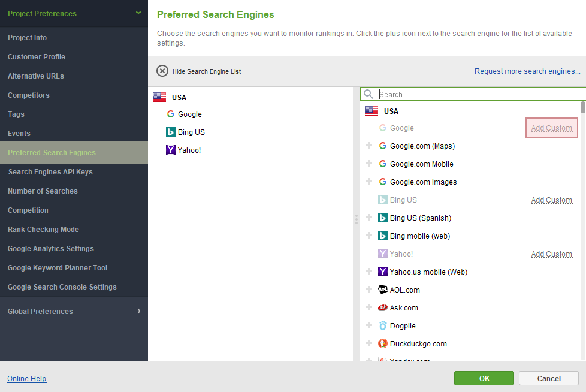Add Duckduckgo.com using its plus icon
586x392 pixels.
(369, 343)
